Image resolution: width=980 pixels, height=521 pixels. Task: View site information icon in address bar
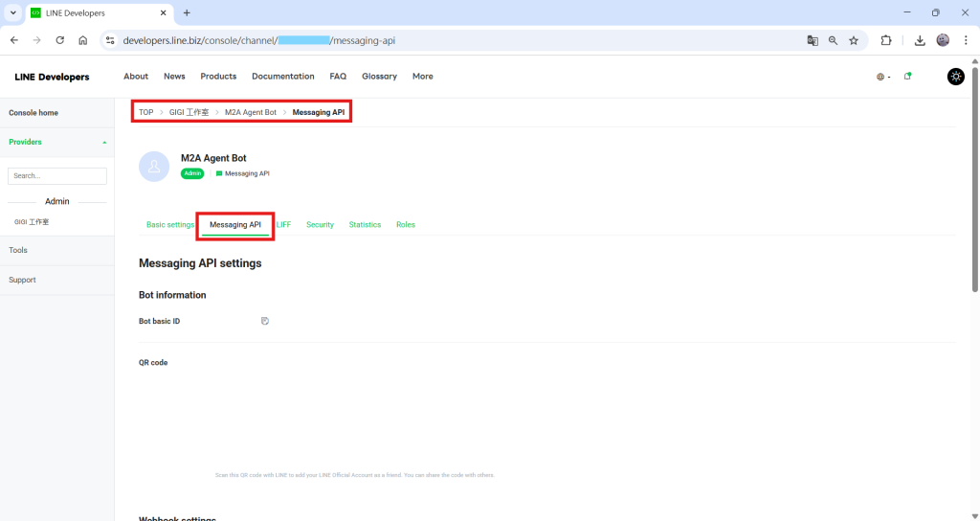point(110,40)
